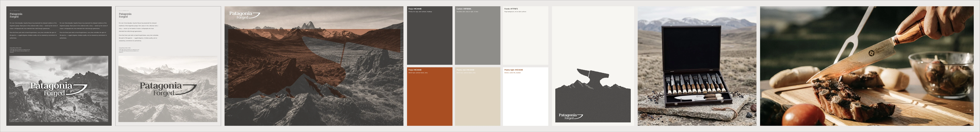The width and height of the screenshot is (980, 132).
Task: Open the cutlery set in wooden case photo
Action: (x=697, y=66)
